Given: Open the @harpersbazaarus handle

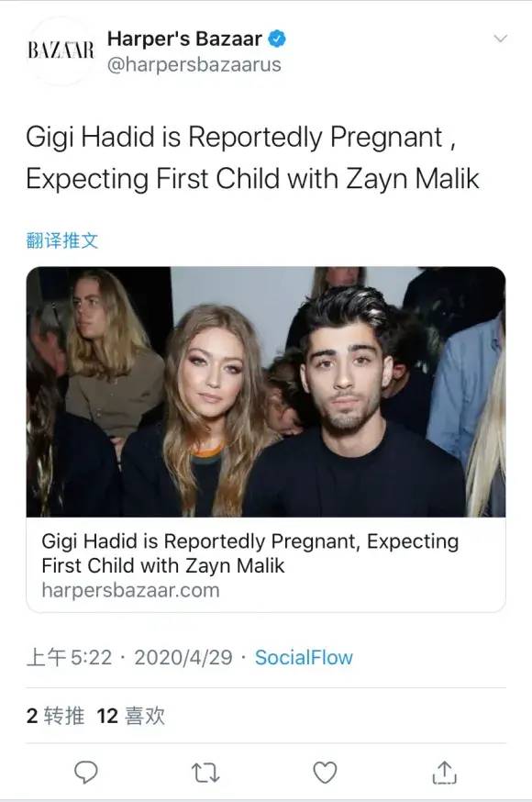Looking at the screenshot, I should point(194,65).
